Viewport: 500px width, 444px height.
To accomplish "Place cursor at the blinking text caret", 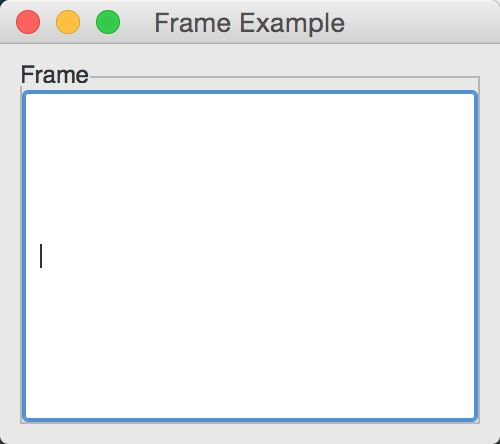I will tap(41, 256).
